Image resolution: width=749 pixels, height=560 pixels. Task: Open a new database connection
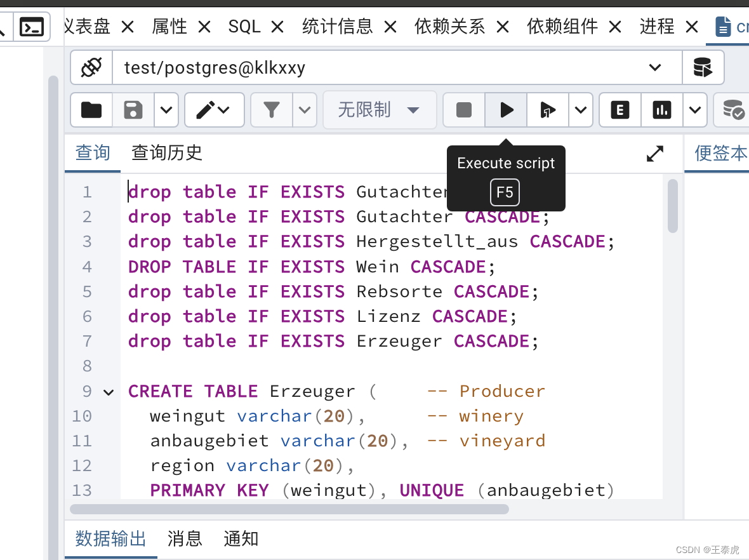tap(703, 67)
